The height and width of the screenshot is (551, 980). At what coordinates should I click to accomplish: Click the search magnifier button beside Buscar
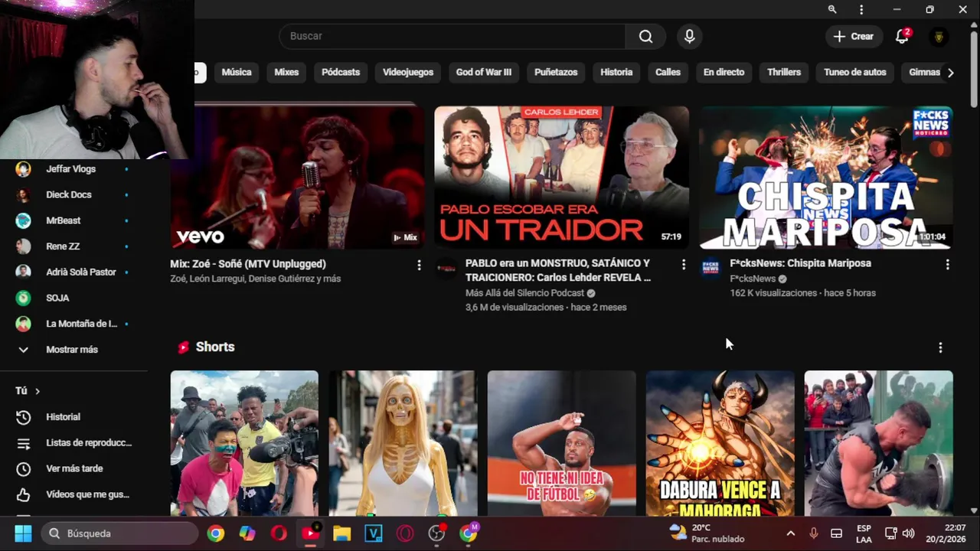[x=645, y=36]
